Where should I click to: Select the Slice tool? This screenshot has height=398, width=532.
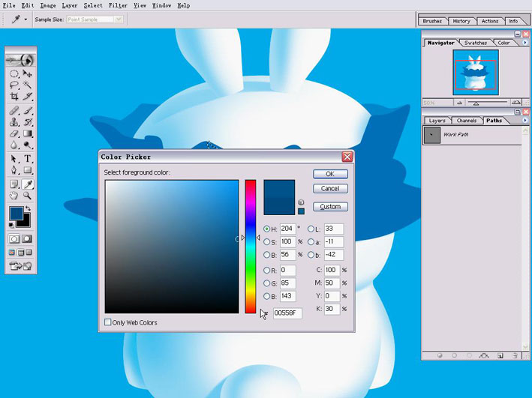(28, 96)
